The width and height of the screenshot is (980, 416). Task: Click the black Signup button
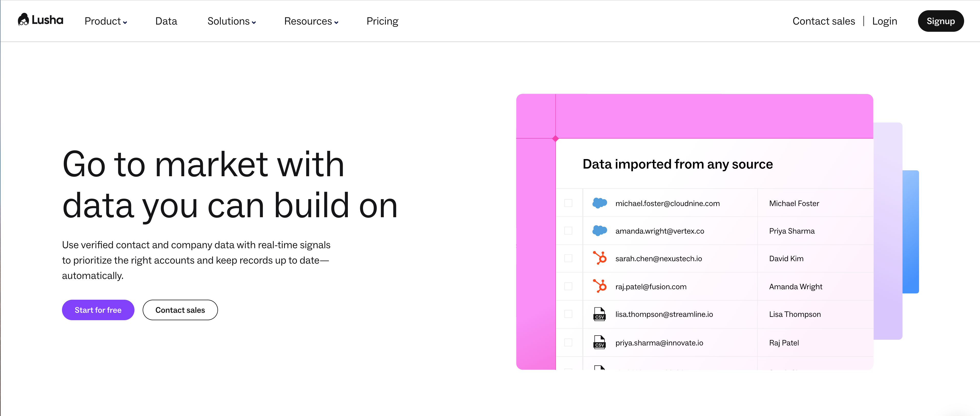tap(941, 21)
